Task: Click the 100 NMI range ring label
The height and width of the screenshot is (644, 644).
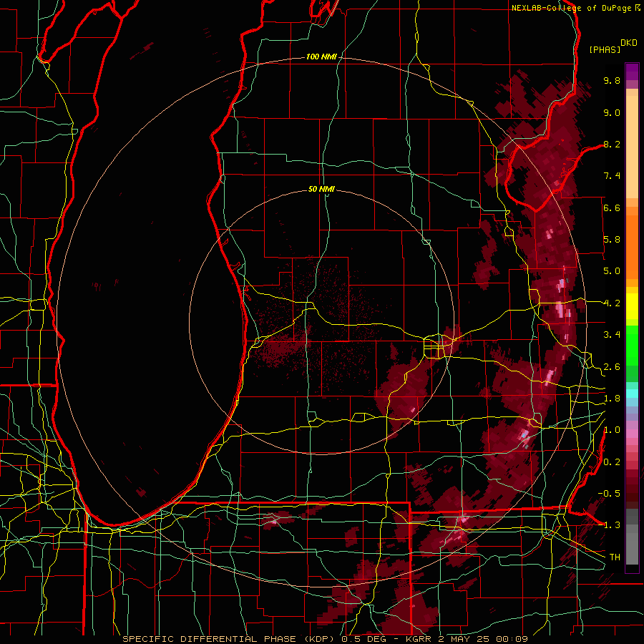Action: click(x=321, y=57)
